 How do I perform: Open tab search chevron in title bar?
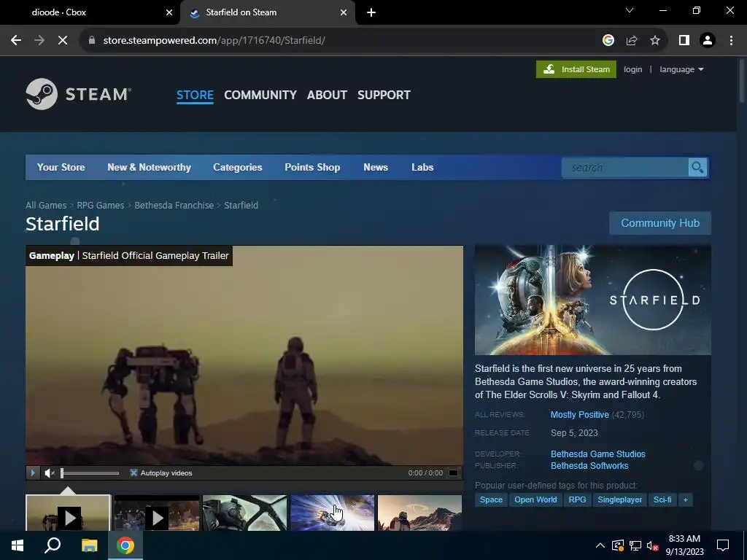(630, 10)
